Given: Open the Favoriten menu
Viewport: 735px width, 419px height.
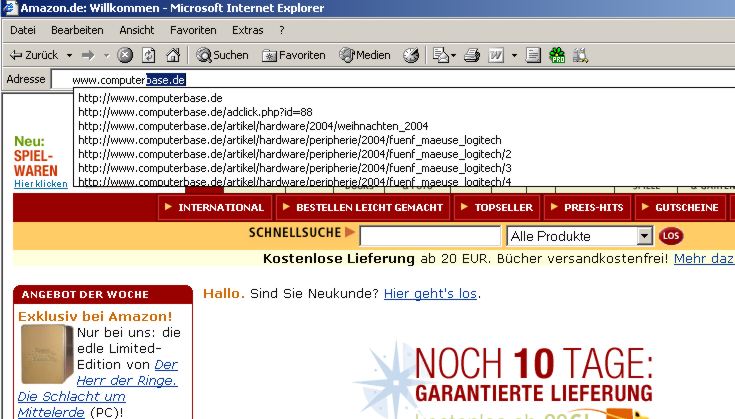Looking at the screenshot, I should point(193,30).
